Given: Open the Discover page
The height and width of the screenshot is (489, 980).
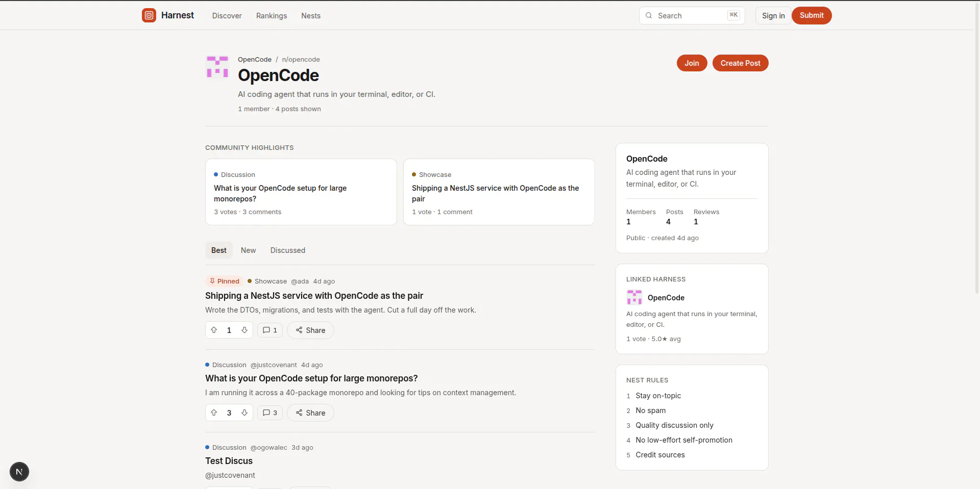Looking at the screenshot, I should pos(227,16).
